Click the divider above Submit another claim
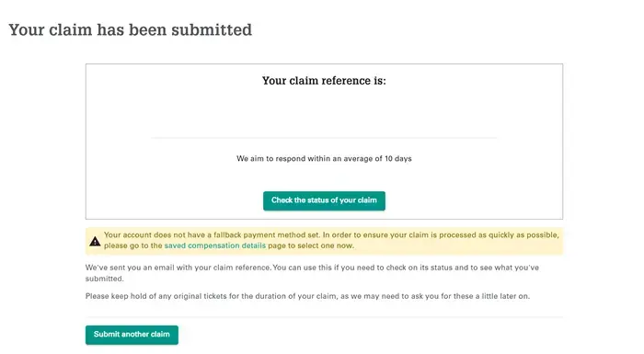Image resolution: width=644 pixels, height=354 pixels. [324, 317]
